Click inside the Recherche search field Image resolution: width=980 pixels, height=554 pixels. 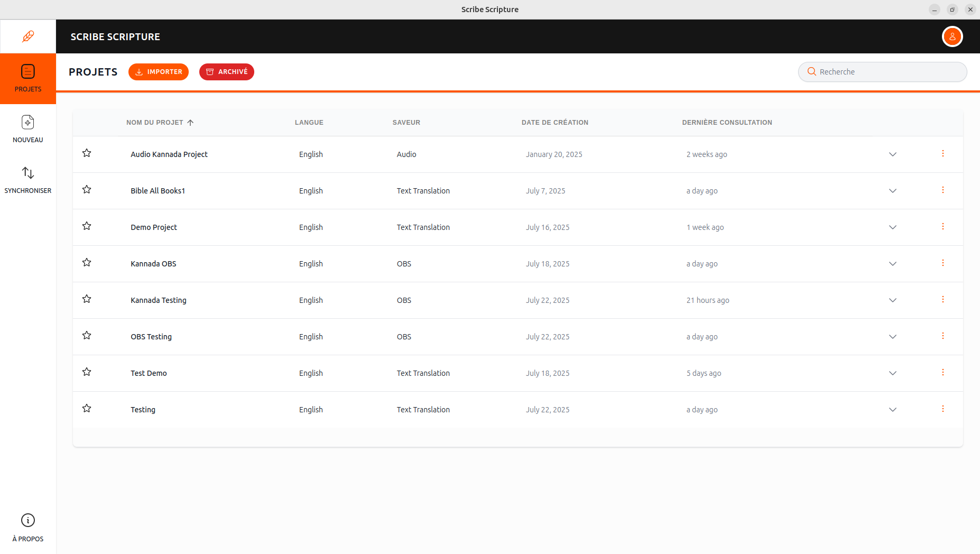pos(883,71)
